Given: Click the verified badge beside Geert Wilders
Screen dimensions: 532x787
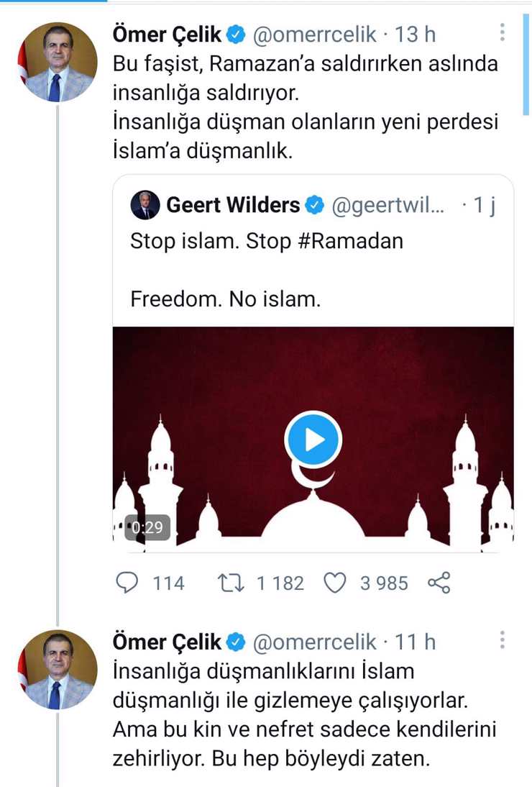Looking at the screenshot, I should coord(315,206).
